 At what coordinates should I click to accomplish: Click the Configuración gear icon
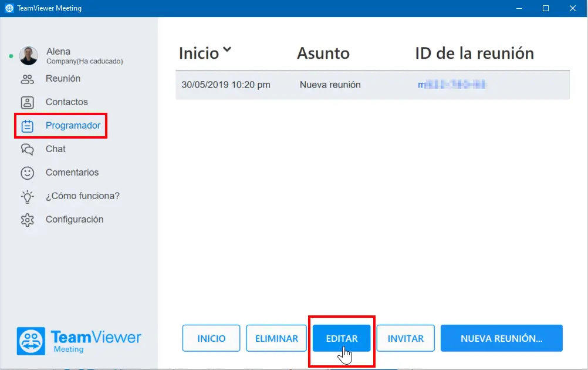28,220
